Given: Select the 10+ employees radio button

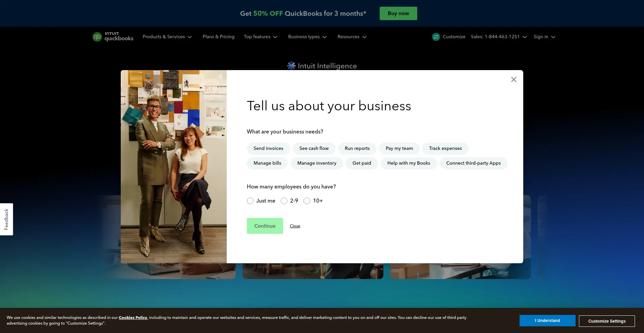Looking at the screenshot, I should coord(307,201).
